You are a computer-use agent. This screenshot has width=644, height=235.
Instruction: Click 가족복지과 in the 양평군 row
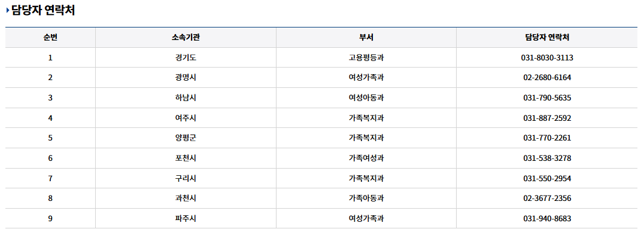click(x=366, y=138)
